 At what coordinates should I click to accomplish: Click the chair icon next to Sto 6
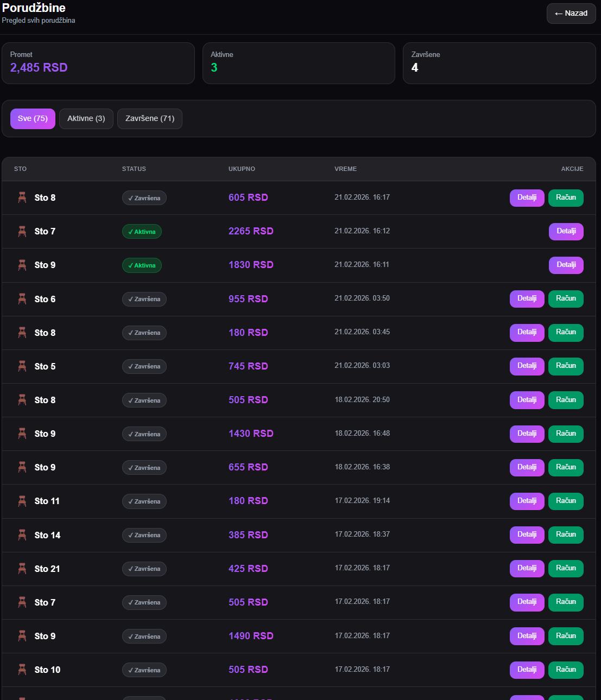[x=22, y=299]
